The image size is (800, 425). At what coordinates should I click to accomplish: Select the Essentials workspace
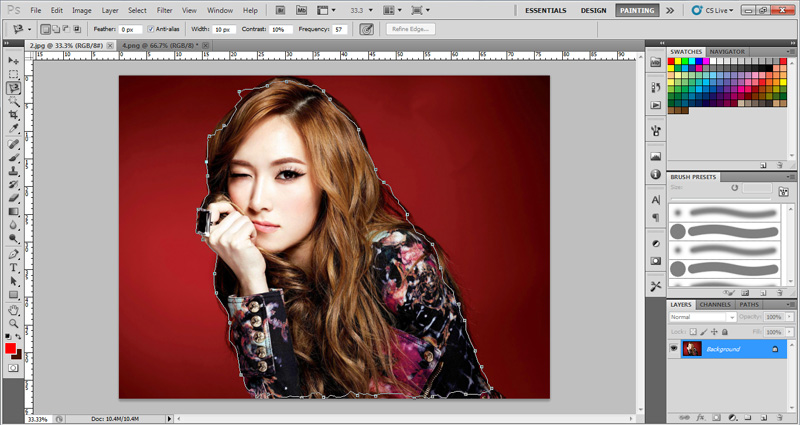coord(545,10)
